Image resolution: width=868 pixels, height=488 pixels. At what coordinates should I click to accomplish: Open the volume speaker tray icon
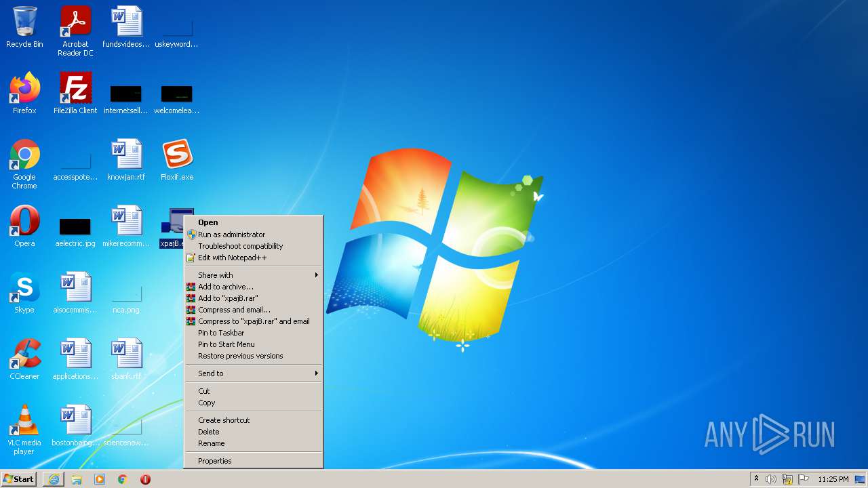click(x=770, y=479)
